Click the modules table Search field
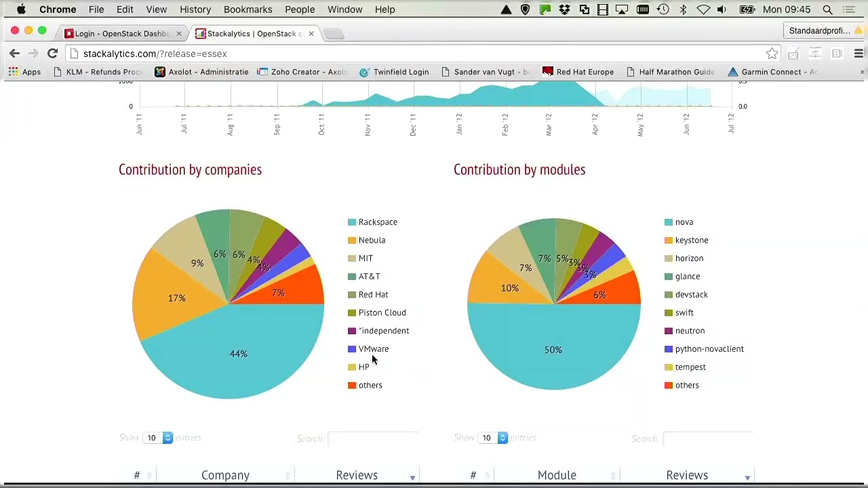868x488 pixels. [x=708, y=439]
